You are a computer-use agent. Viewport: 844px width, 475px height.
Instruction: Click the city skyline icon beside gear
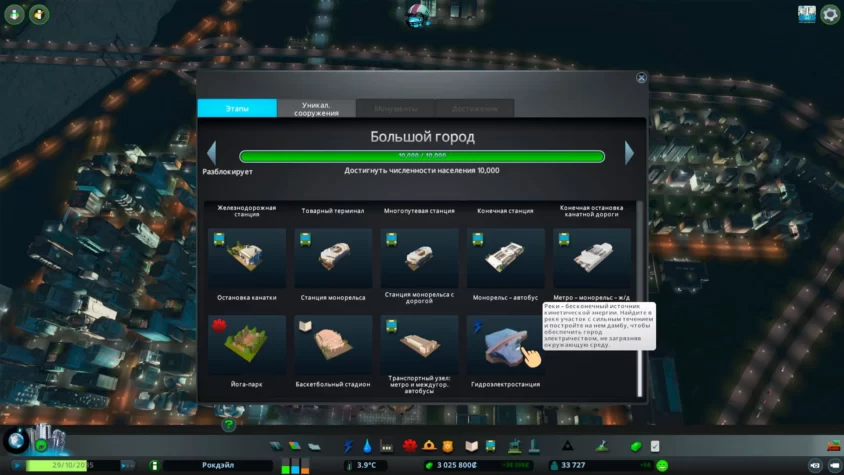(x=807, y=15)
